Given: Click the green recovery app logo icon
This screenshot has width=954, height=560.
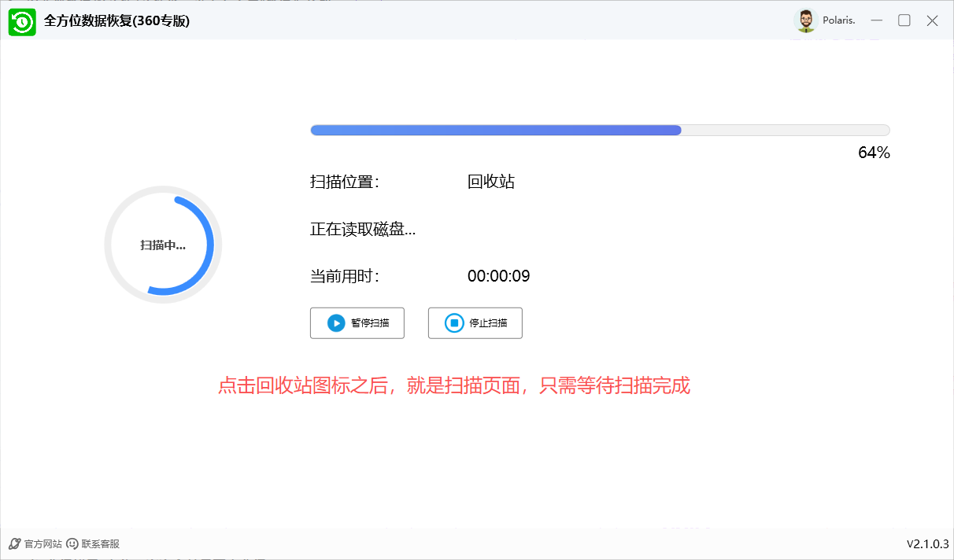Looking at the screenshot, I should [22, 20].
